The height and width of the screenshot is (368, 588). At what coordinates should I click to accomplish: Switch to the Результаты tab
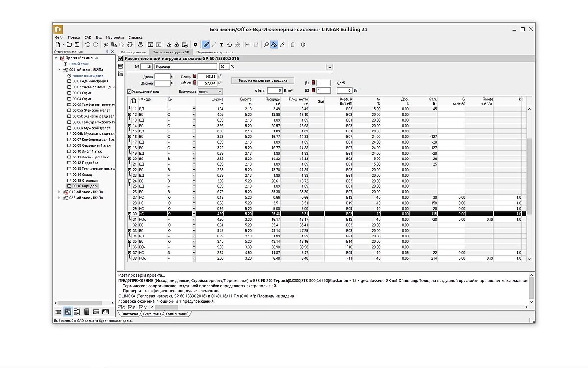[x=152, y=314]
